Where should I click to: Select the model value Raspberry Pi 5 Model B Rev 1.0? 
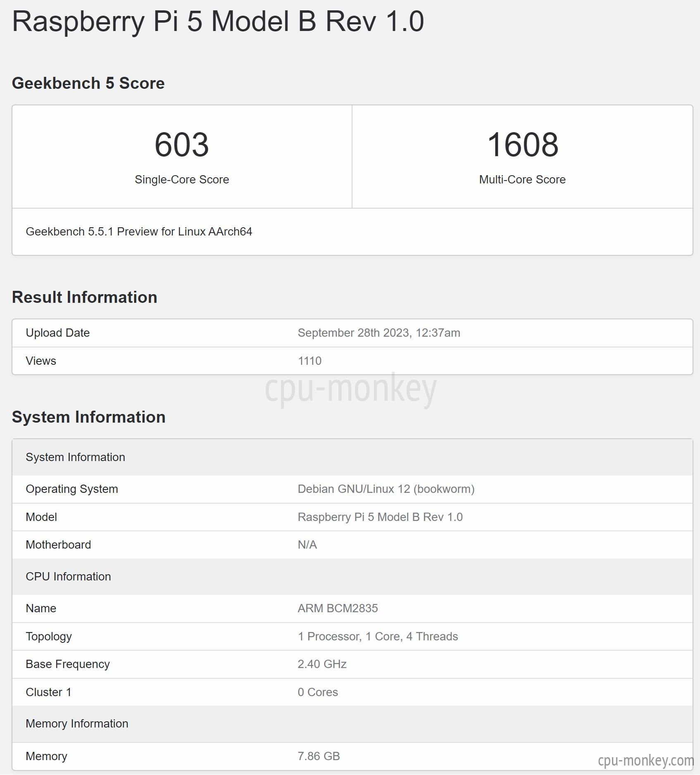[x=380, y=517]
